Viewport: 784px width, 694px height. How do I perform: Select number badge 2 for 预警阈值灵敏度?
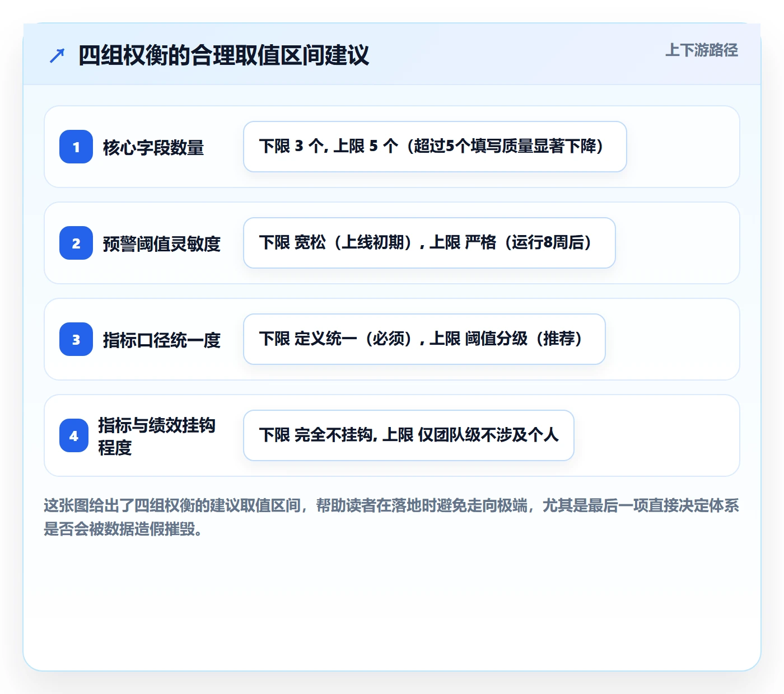(x=76, y=243)
